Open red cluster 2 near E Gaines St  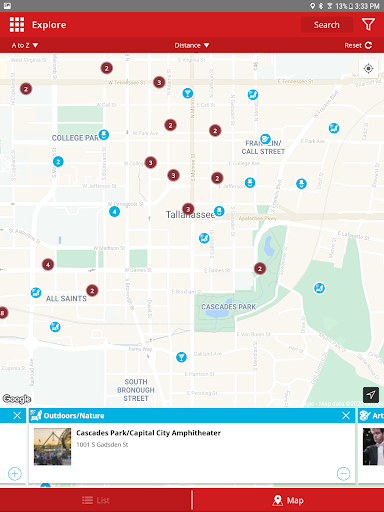click(x=260, y=268)
